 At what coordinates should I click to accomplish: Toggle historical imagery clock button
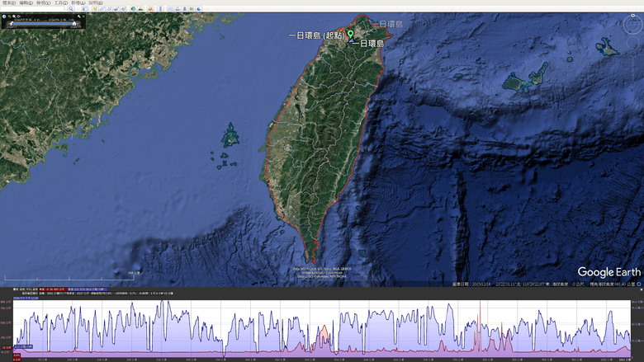click(x=133, y=8)
